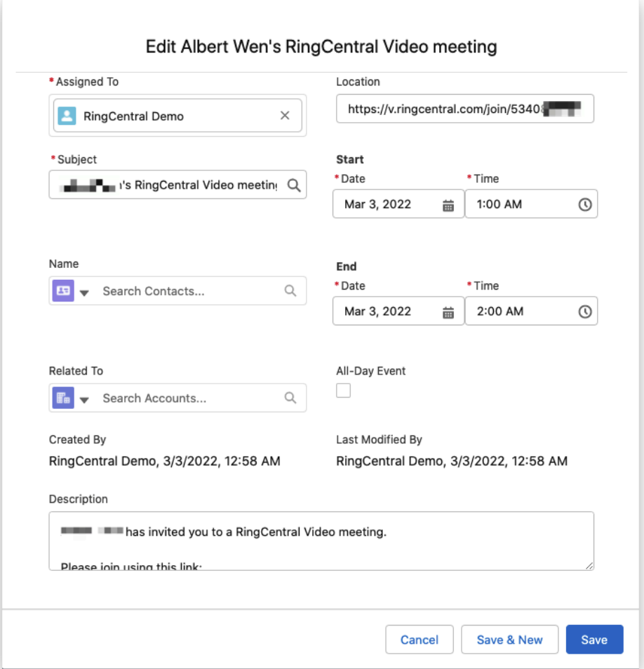Open the Start date calendar picker icon
Image resolution: width=644 pixels, height=669 pixels.
coord(448,205)
